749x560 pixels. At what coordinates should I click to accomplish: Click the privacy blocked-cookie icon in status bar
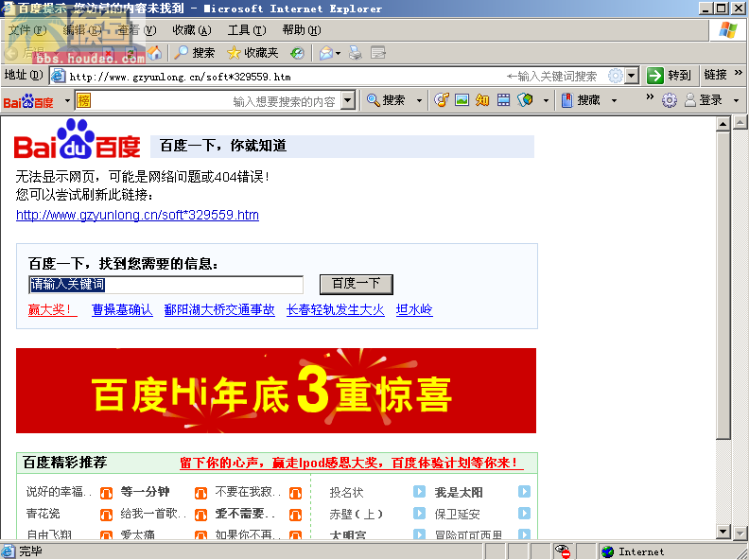click(564, 551)
